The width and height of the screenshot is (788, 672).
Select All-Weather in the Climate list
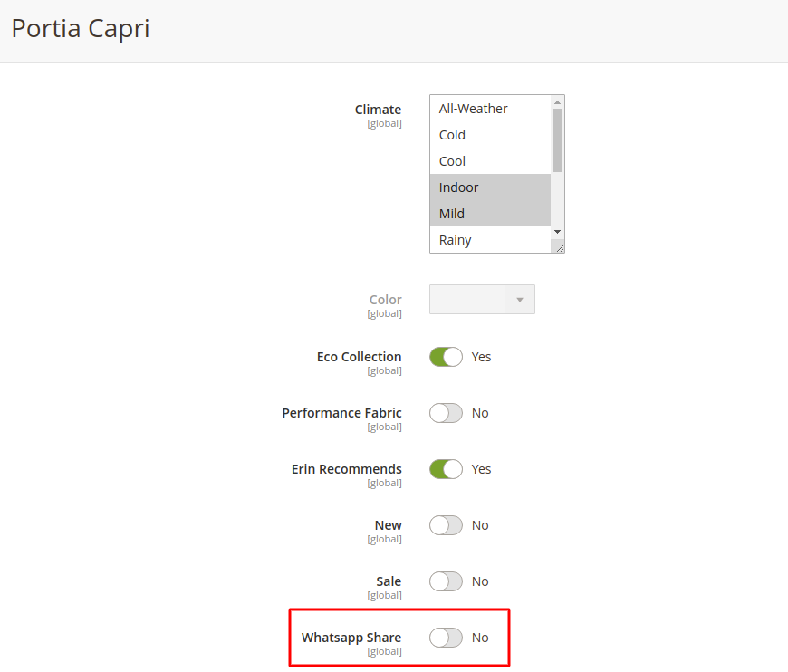tap(471, 108)
